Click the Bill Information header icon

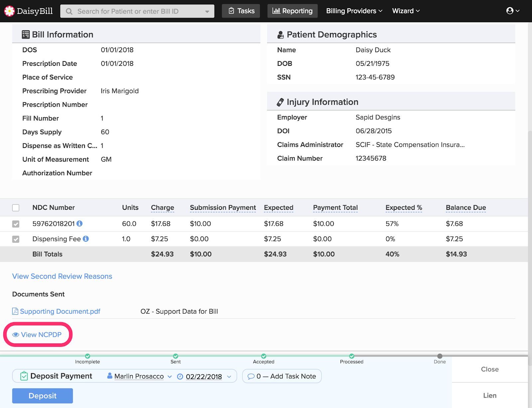[26, 35]
